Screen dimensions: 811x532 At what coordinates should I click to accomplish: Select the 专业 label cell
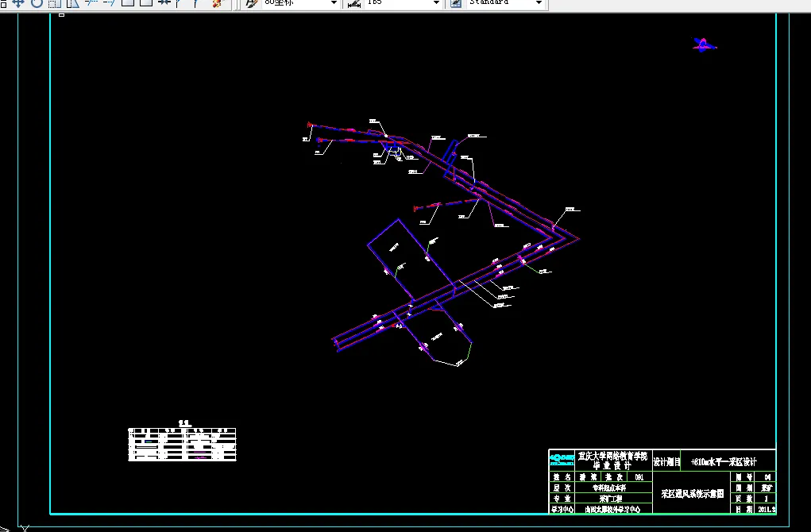coord(562,499)
